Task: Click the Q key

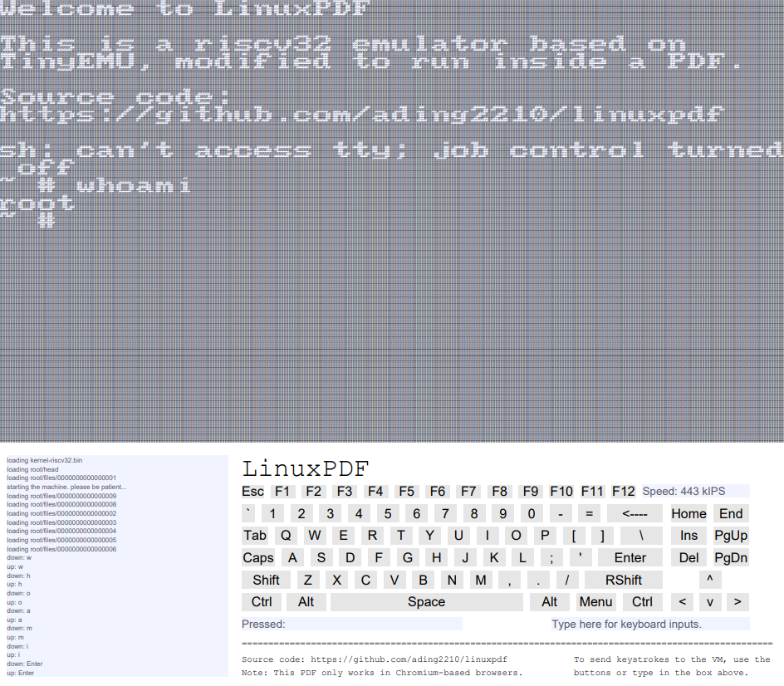Action: point(286,536)
